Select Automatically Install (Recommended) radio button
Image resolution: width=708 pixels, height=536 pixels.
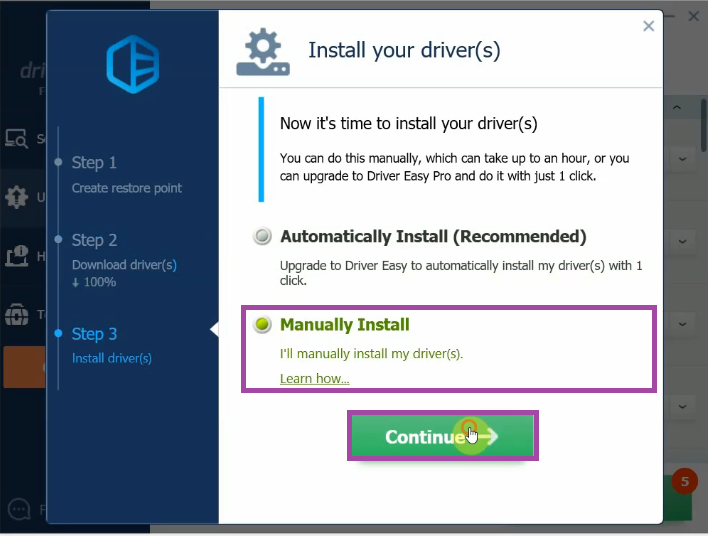coord(262,236)
